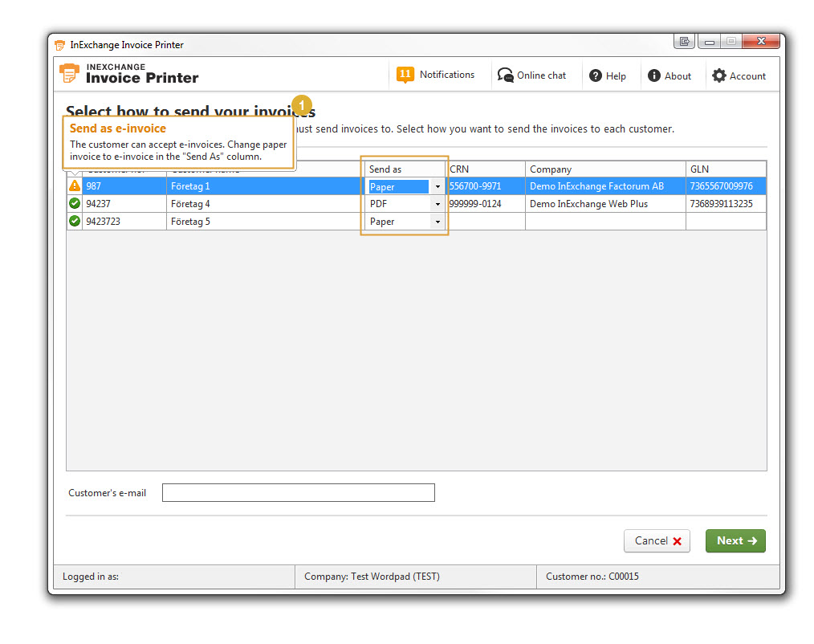Click the CRN column header
Viewport: 814px width, 644px height.
[x=486, y=169]
